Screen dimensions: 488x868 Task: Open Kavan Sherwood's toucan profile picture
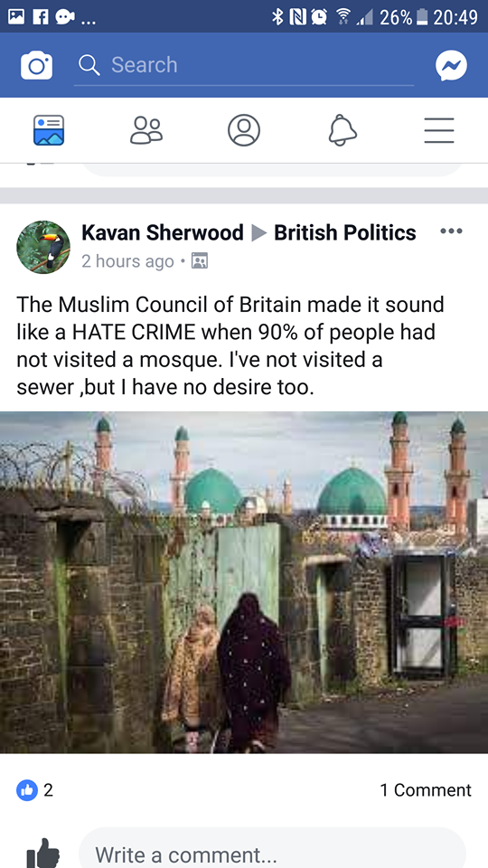click(43, 247)
